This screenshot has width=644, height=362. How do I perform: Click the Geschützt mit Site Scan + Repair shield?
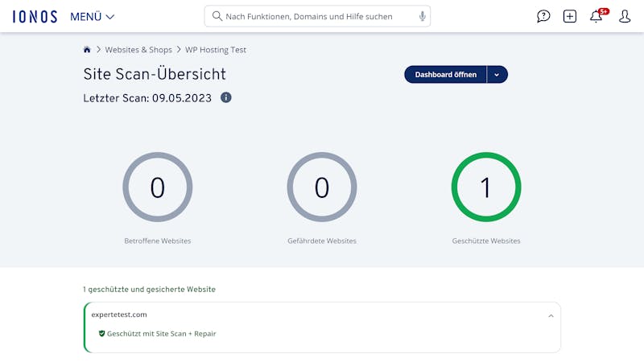[101, 334]
